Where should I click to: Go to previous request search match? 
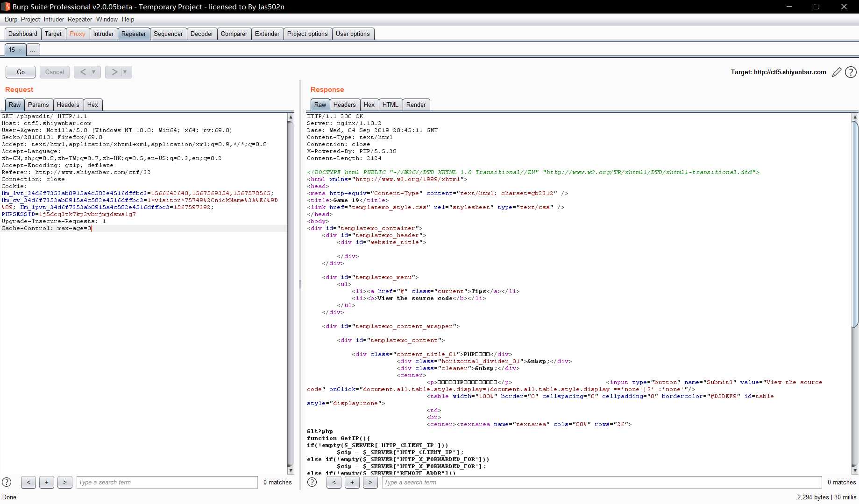coord(28,482)
